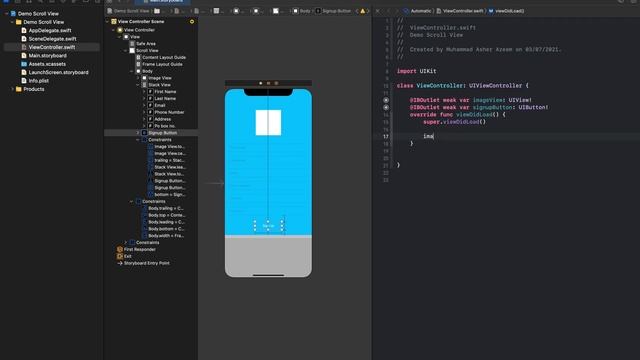Viewport: 640px width, 360px height.
Task: Close the assistant editor pane
Action: [x=377, y=11]
